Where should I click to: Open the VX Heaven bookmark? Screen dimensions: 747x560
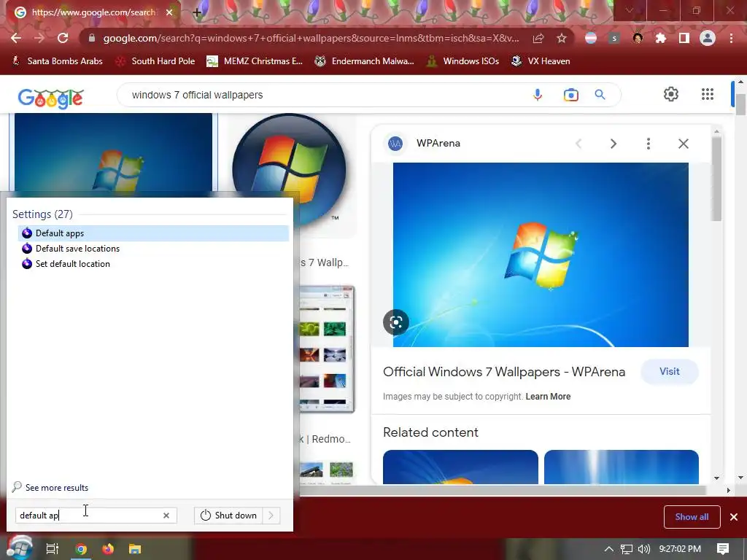(x=541, y=61)
